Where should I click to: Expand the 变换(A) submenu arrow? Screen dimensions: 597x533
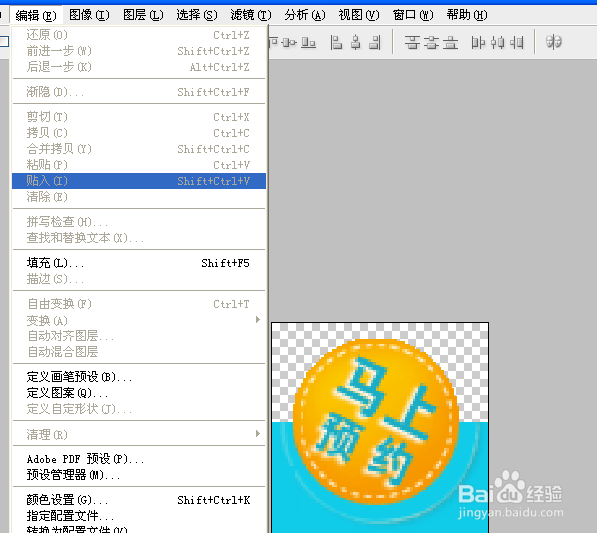pos(258,320)
